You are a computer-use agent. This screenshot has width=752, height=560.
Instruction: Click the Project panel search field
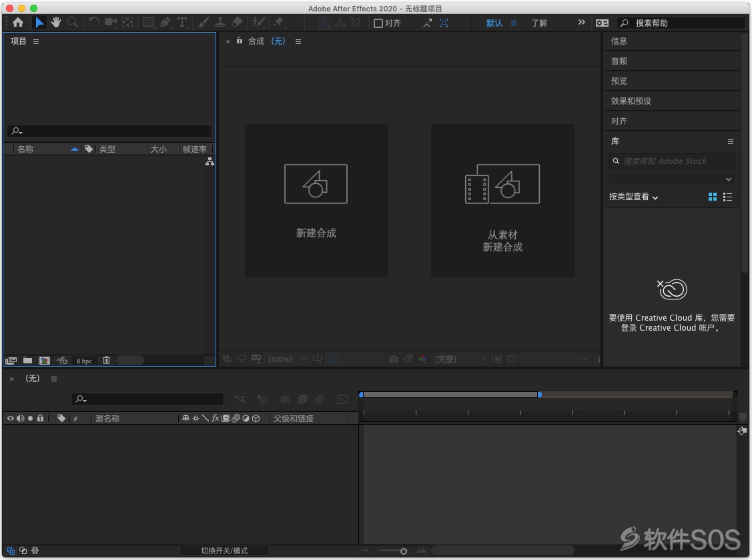[109, 131]
